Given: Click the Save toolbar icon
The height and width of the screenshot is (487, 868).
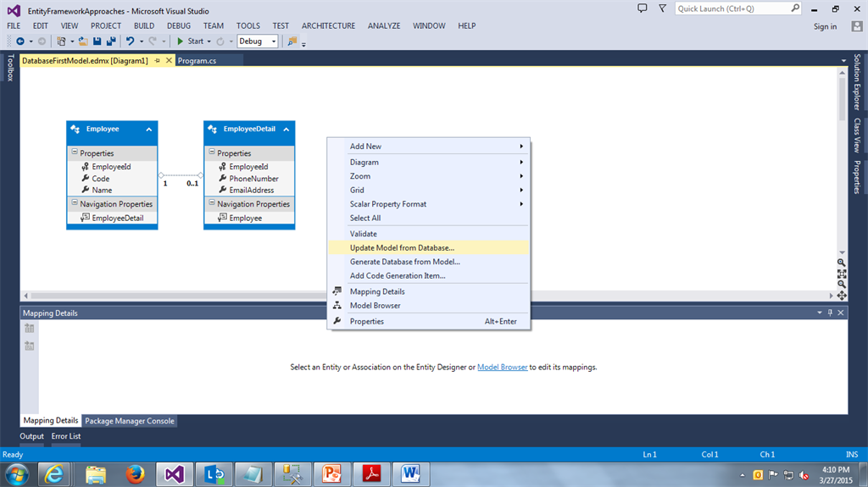Looking at the screenshot, I should point(97,42).
